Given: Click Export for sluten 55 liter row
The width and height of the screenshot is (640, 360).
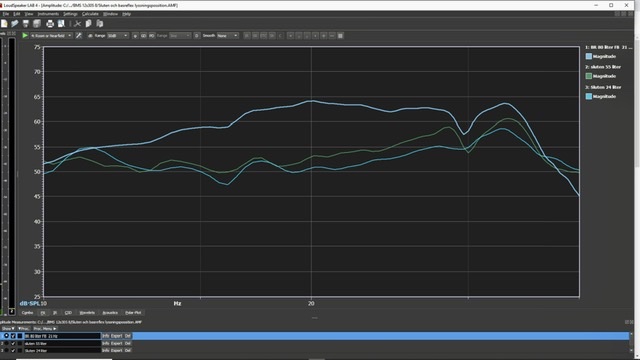Looking at the screenshot, I should pos(117,343).
